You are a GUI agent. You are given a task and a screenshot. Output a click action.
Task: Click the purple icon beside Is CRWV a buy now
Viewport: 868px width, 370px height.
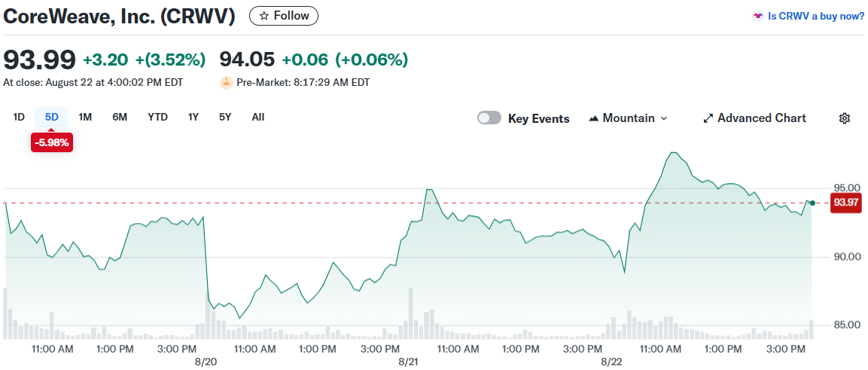pyautogui.click(x=758, y=16)
